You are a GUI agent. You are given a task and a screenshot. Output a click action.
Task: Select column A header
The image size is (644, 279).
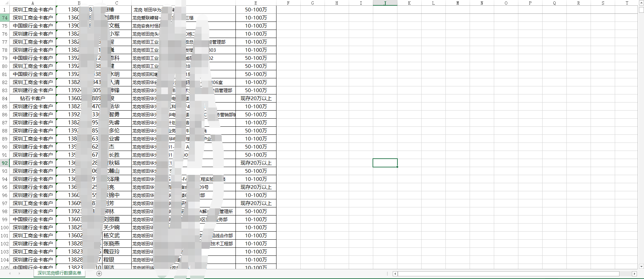tap(33, 3)
